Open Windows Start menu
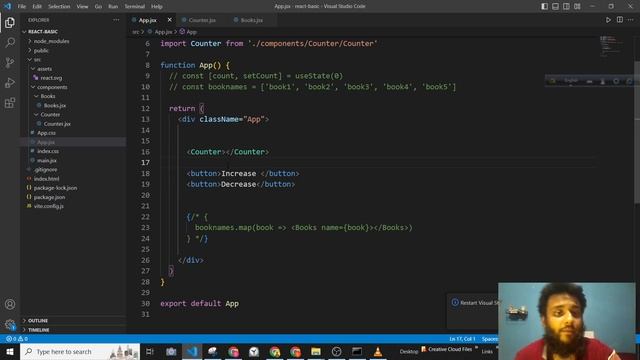Image resolution: width=640 pixels, height=360 pixels. (10, 351)
